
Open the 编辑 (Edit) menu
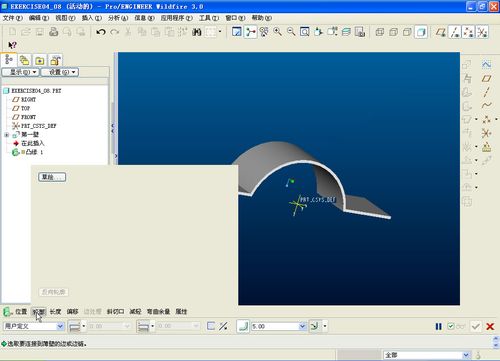point(39,18)
